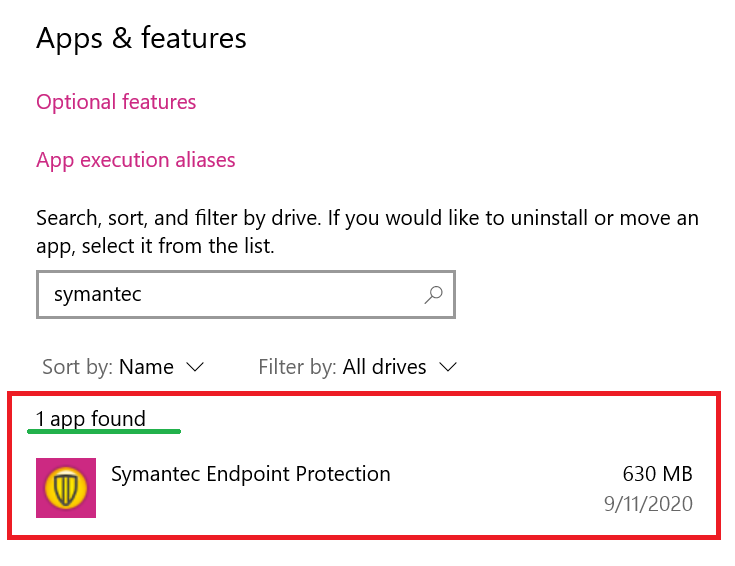Screen dimensions: 735x566
Task: Click the 630 MB app size
Action: (x=656, y=474)
